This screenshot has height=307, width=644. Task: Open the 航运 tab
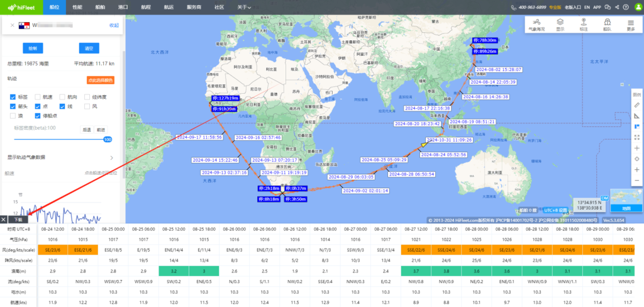(168, 7)
